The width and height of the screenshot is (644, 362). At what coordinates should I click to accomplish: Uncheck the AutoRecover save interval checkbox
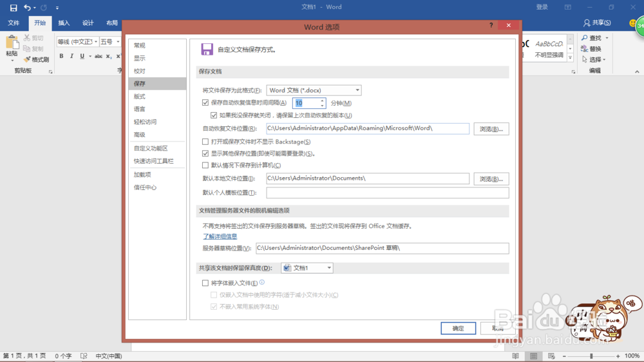coord(205,102)
